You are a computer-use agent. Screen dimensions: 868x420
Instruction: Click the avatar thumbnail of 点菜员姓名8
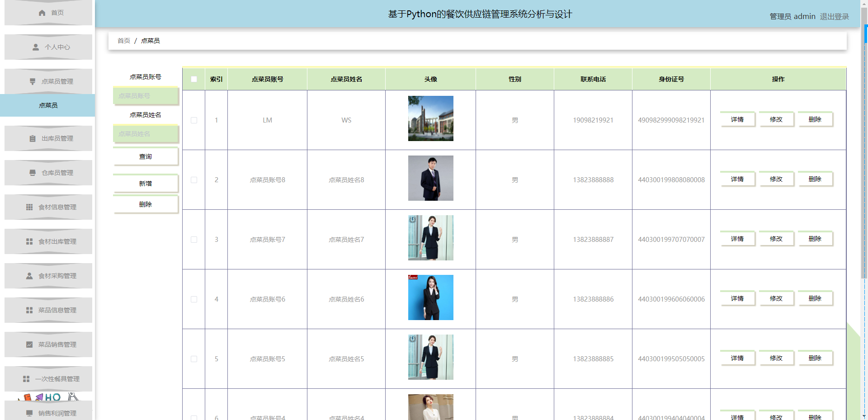tap(430, 178)
